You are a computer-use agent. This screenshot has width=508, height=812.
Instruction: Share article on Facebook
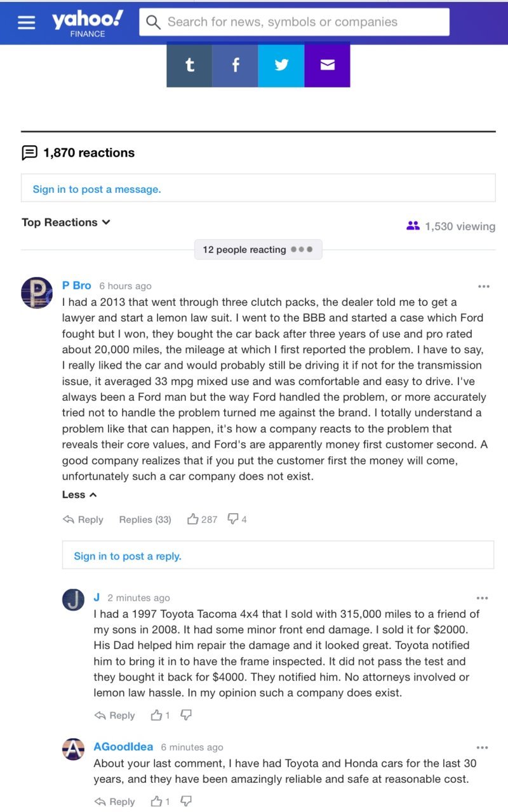[235, 65]
